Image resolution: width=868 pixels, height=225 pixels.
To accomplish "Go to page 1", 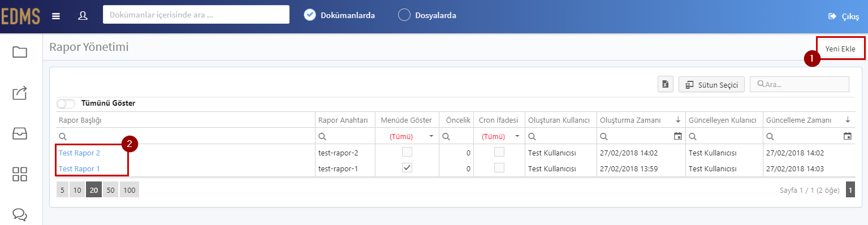I will 850,190.
